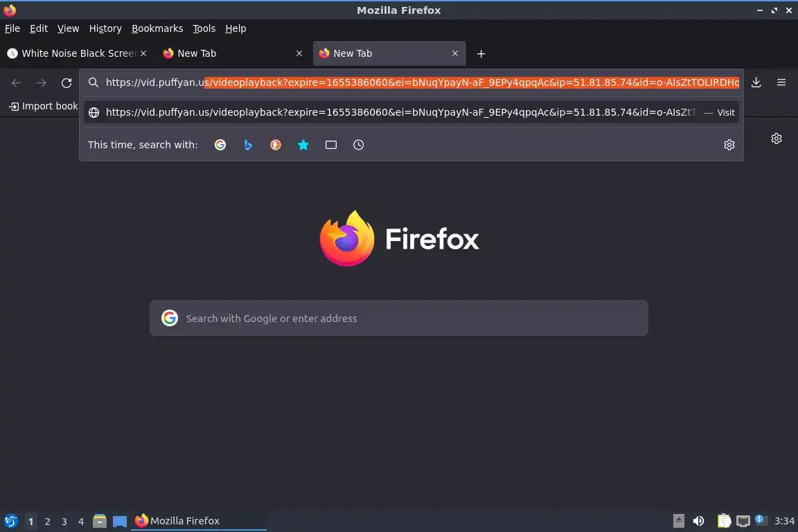Close the middle New Tab
Image resolution: width=798 pixels, height=532 pixels.
click(299, 53)
